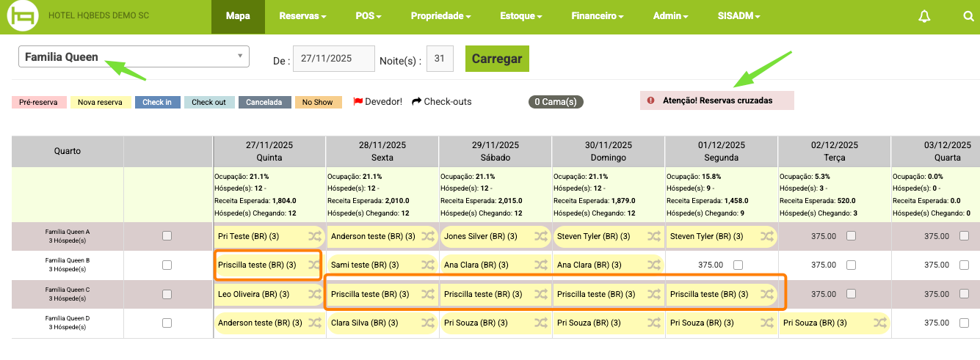Click shuffle icon on Clara Silva reservation

[427, 323]
